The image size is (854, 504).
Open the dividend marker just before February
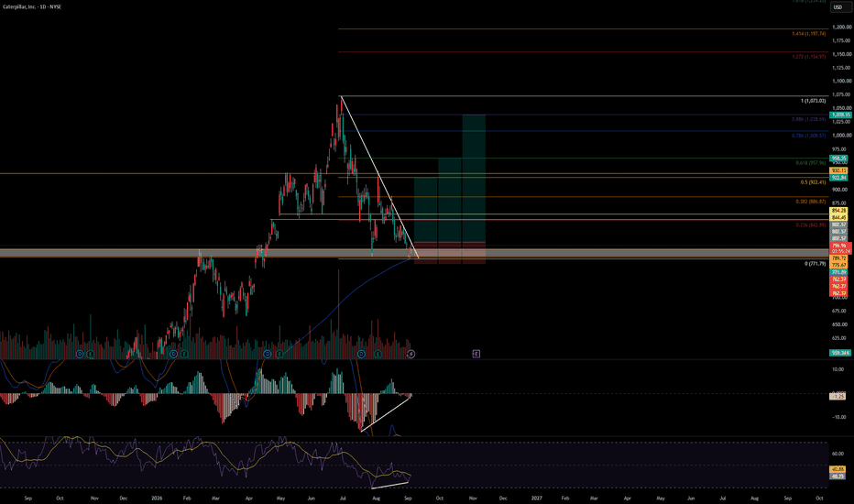pos(174,354)
